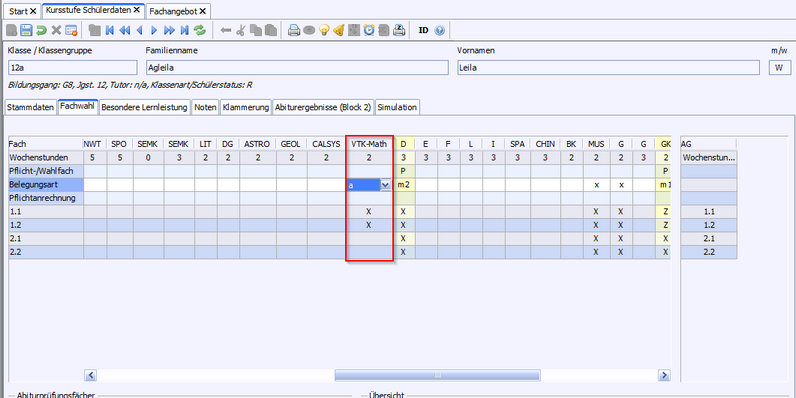Open the Belegungsart dropdown under VTK-Math

pyautogui.click(x=385, y=185)
